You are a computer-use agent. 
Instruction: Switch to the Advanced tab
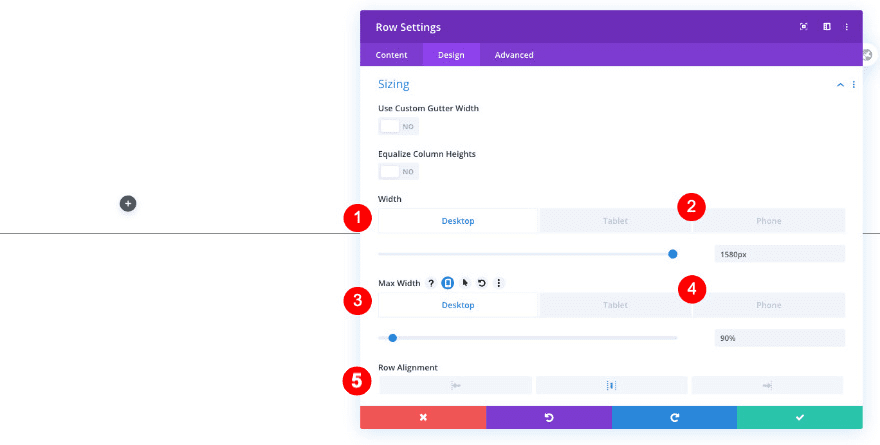[x=514, y=55]
